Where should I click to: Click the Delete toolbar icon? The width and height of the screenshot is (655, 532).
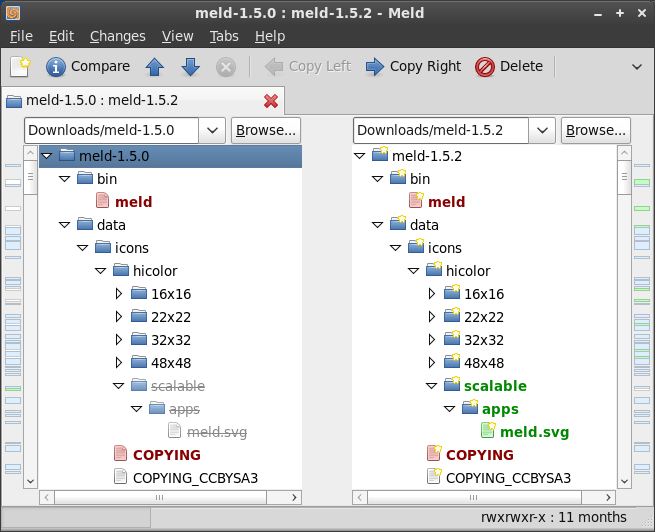[485, 67]
